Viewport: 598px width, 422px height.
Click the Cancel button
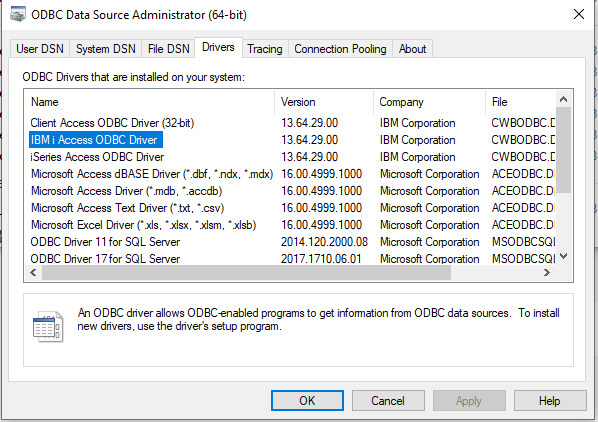pos(388,401)
